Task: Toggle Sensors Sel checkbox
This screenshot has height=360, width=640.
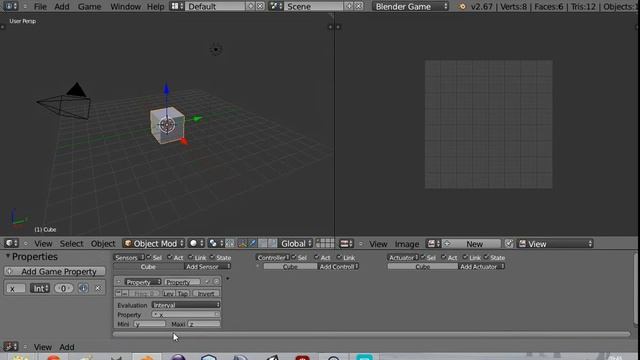Action: [x=149, y=257]
